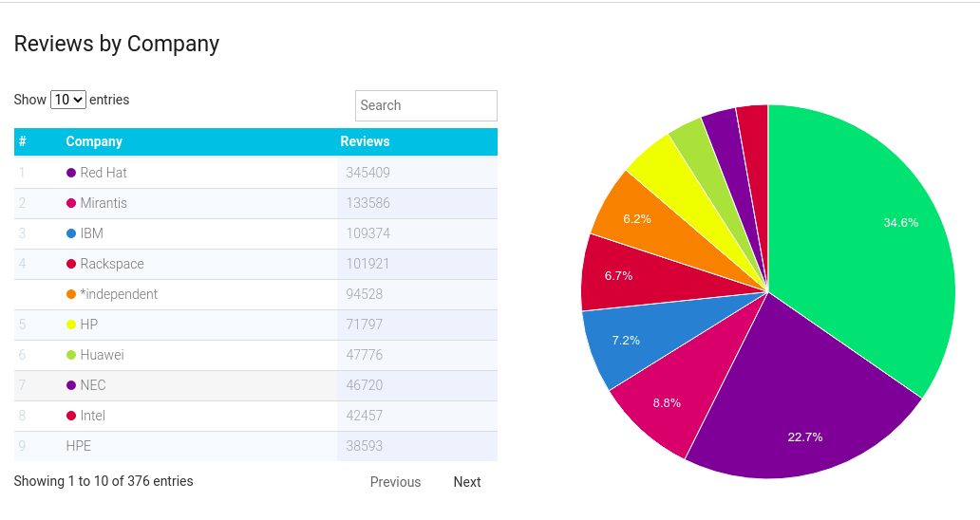Click the purple dot beside Red Hat
Screen dimensions: 980x520
[x=71, y=173]
